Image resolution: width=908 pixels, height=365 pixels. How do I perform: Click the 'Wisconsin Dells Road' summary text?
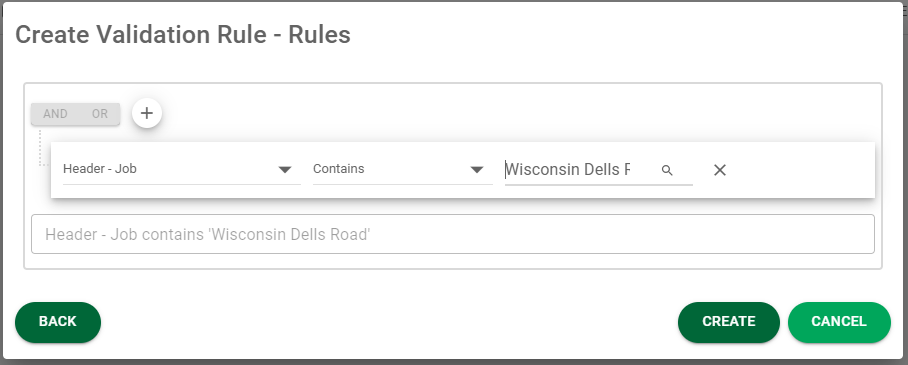coord(288,234)
